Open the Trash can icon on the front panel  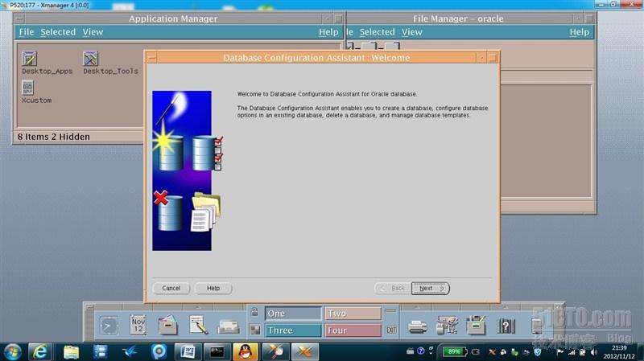point(536,326)
